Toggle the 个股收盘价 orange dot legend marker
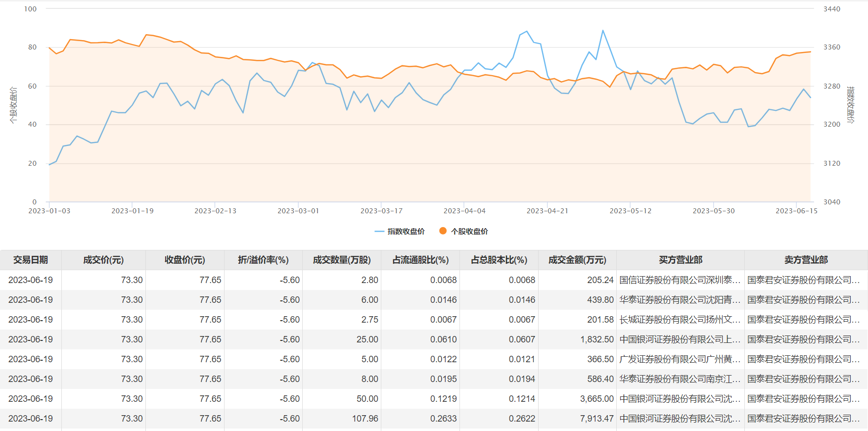The image size is (868, 431). 443,231
